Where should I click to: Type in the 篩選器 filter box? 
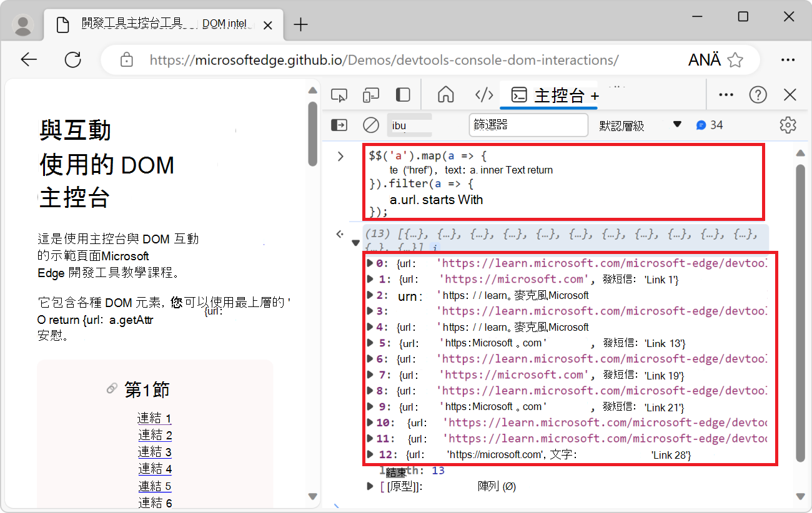tap(528, 125)
